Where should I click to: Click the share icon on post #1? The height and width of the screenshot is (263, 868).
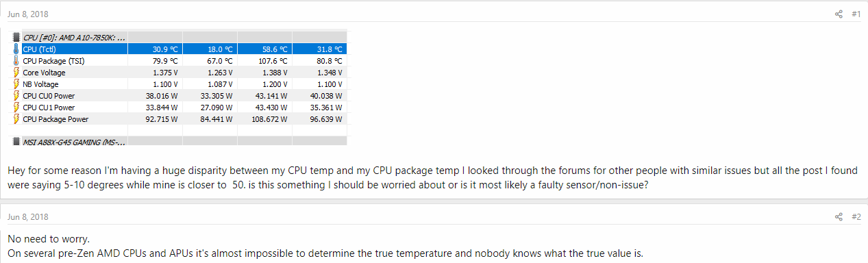[839, 14]
